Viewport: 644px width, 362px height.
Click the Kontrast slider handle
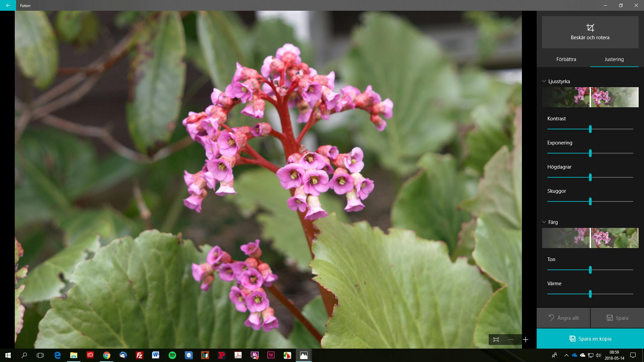click(590, 129)
